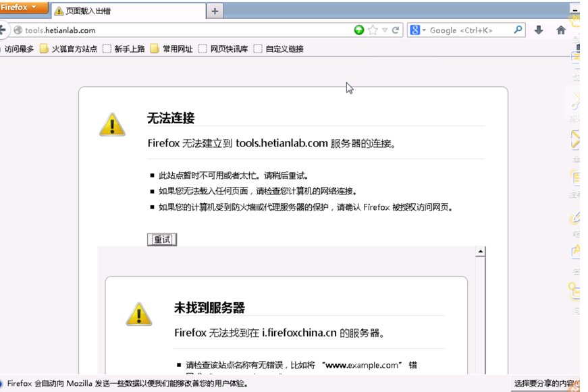Click the tools.hetianlab.com server error sentence
588x392 pixels.
tap(272, 143)
